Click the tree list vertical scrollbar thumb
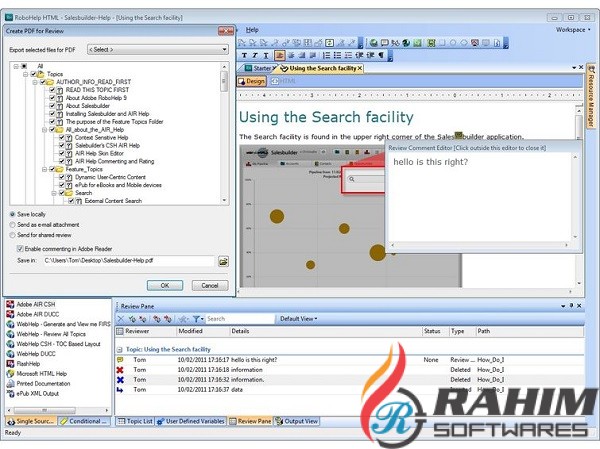This screenshot has width=600, height=449. [x=224, y=82]
